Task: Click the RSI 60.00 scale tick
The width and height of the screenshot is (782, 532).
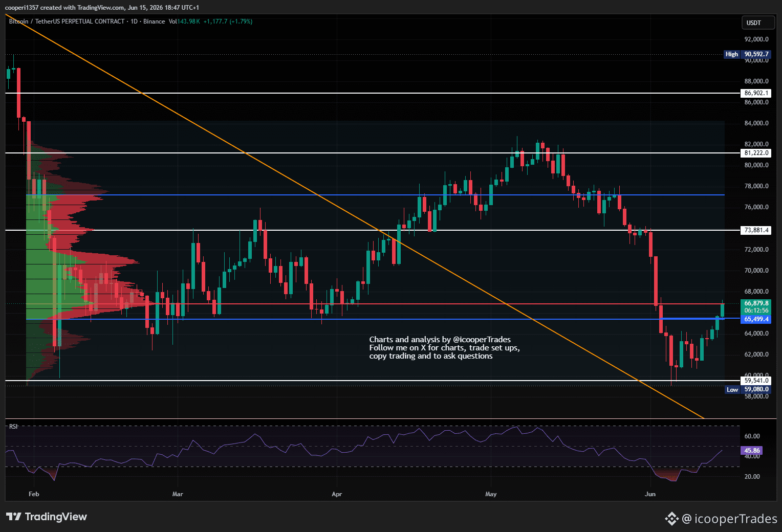Action: click(x=752, y=436)
